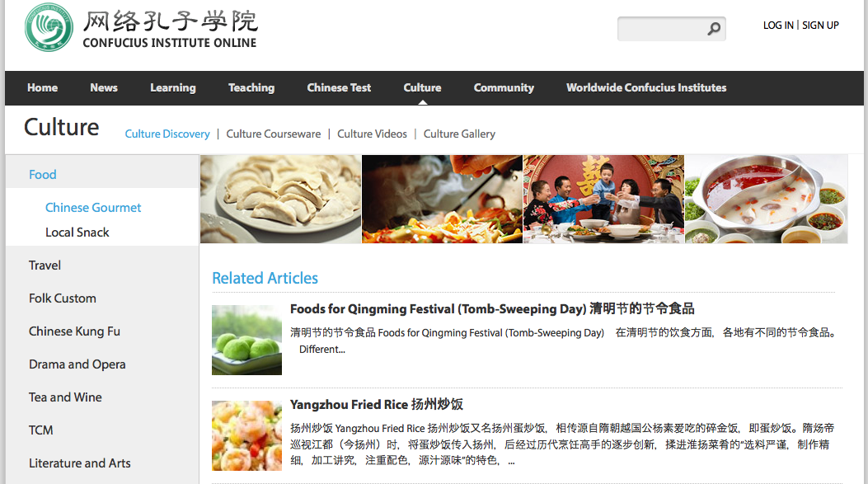Focus the search input field
Screen dimensions: 868x484
tap(662, 28)
